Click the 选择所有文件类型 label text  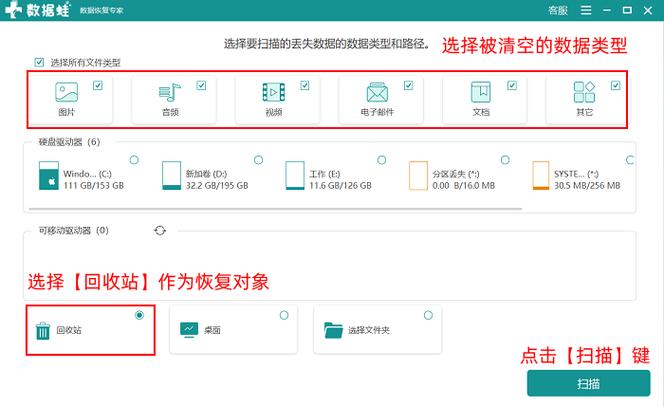click(86, 63)
